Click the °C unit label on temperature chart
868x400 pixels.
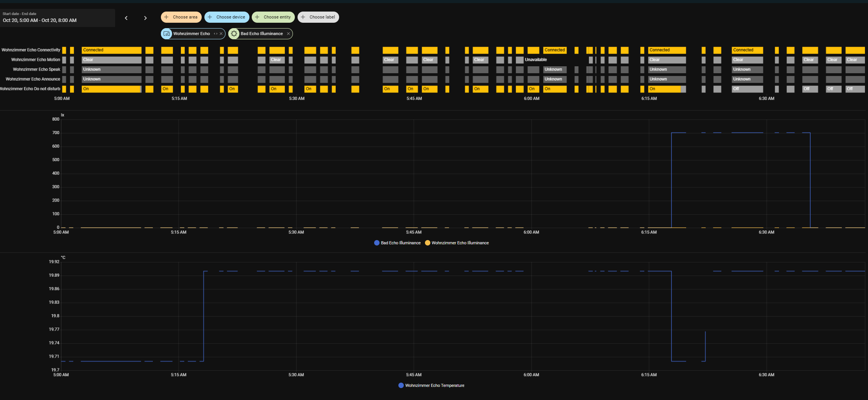click(x=63, y=257)
